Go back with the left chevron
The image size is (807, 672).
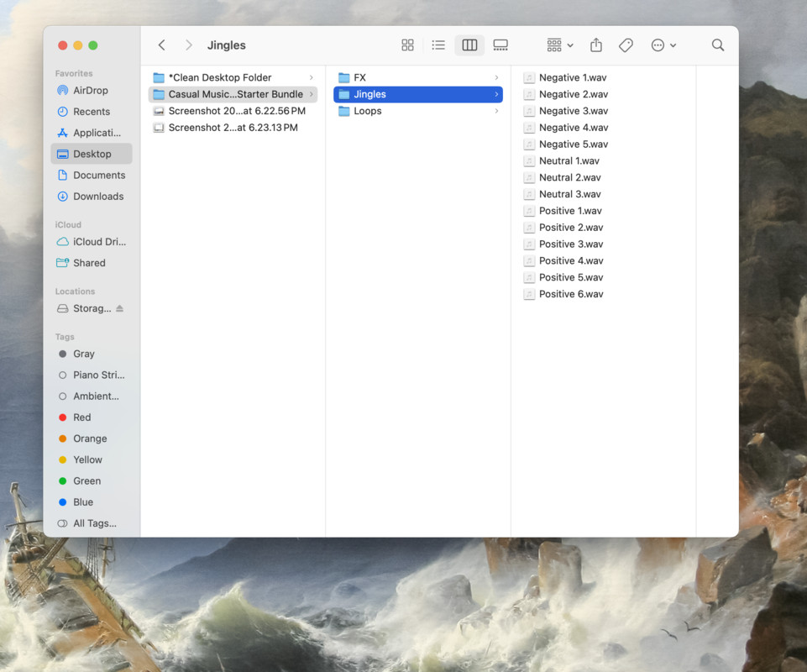coord(161,45)
